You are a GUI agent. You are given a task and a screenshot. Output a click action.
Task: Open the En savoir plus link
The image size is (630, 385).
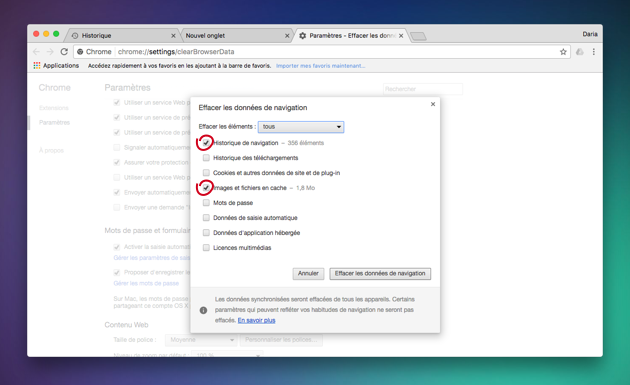[256, 320]
